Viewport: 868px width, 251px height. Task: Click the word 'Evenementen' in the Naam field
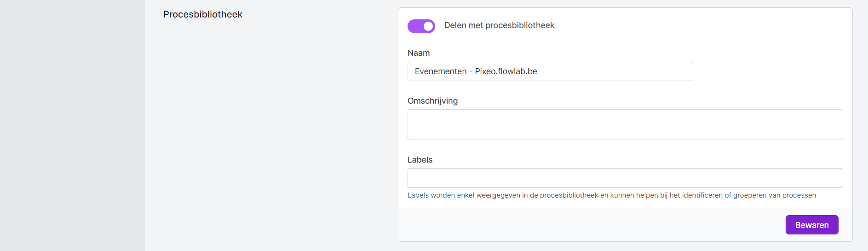point(440,71)
